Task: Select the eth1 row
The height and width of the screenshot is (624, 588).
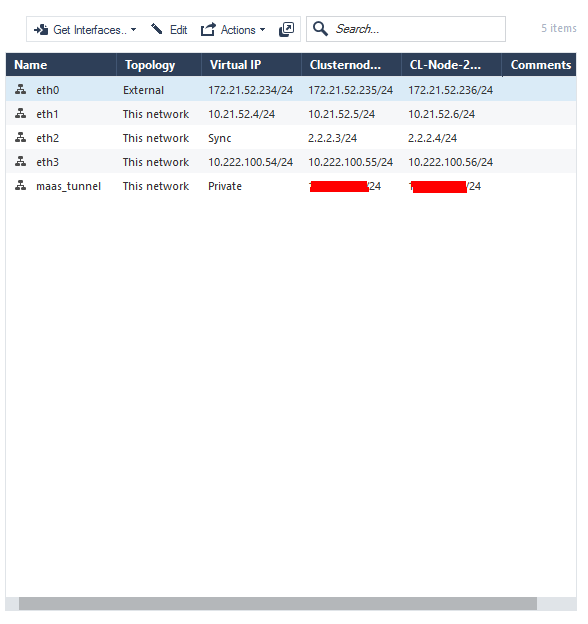Action: tap(291, 114)
